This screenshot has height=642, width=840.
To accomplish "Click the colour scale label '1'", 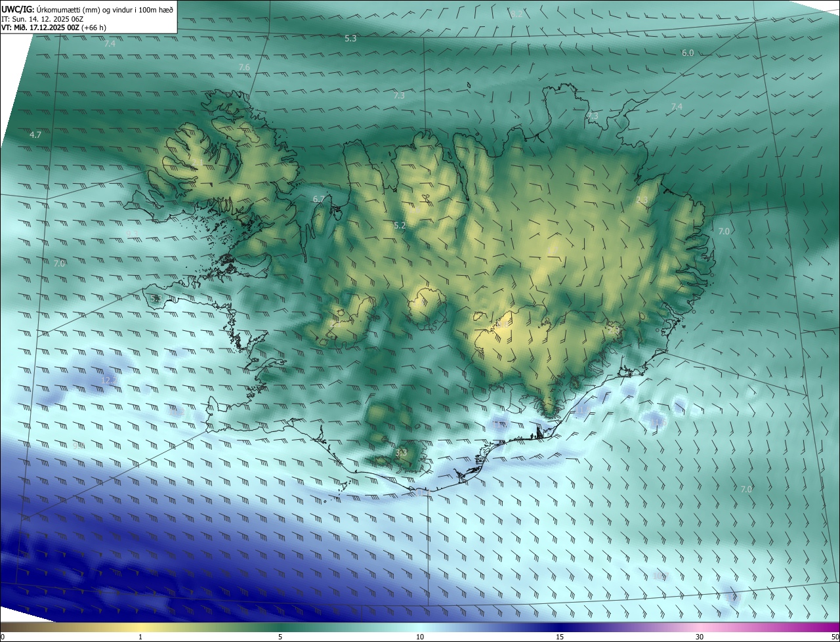I will tap(140, 637).
